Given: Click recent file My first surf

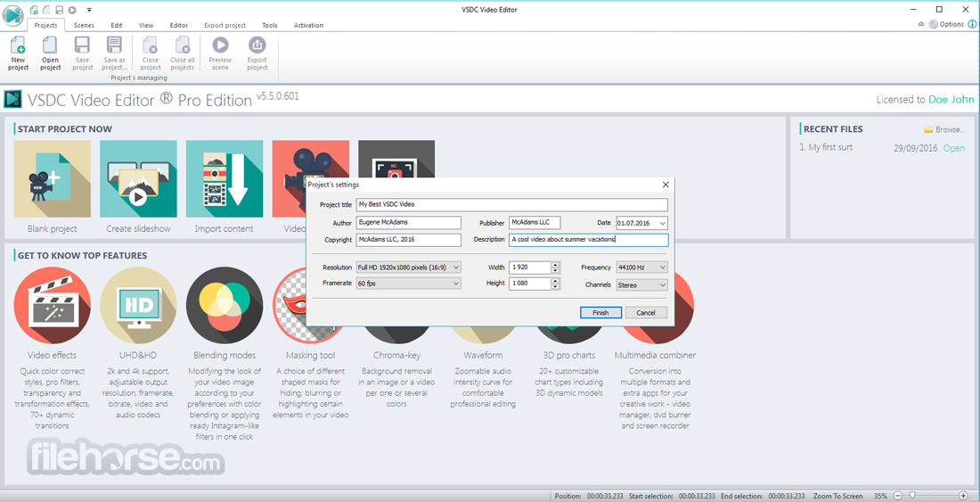Looking at the screenshot, I should point(826,147).
